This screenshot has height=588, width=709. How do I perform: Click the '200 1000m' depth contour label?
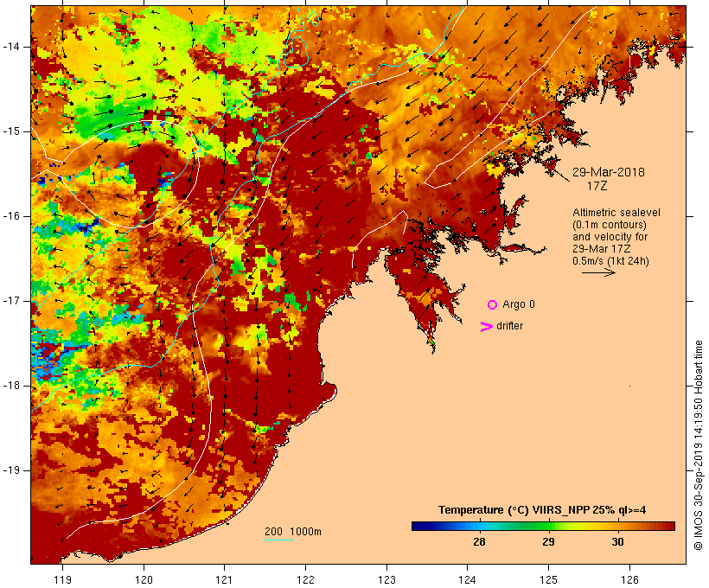pos(293,532)
